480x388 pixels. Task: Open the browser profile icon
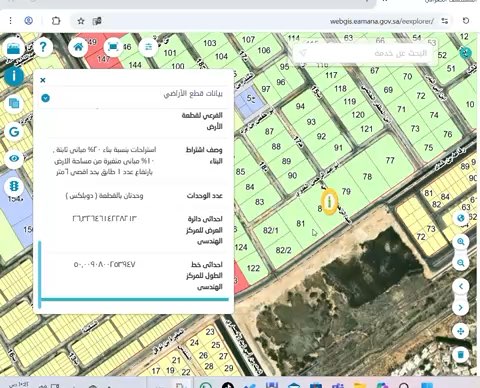29,21
